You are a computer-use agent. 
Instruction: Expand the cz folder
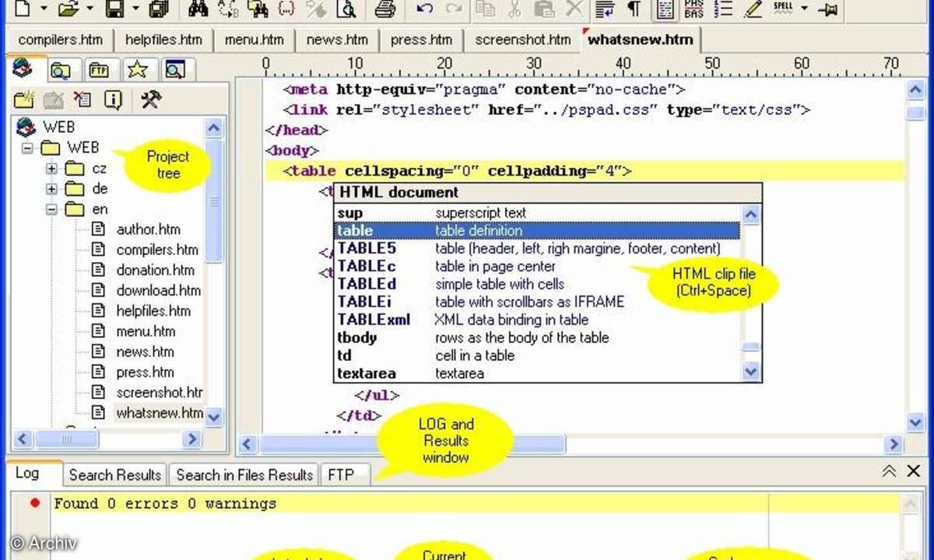click(52, 168)
